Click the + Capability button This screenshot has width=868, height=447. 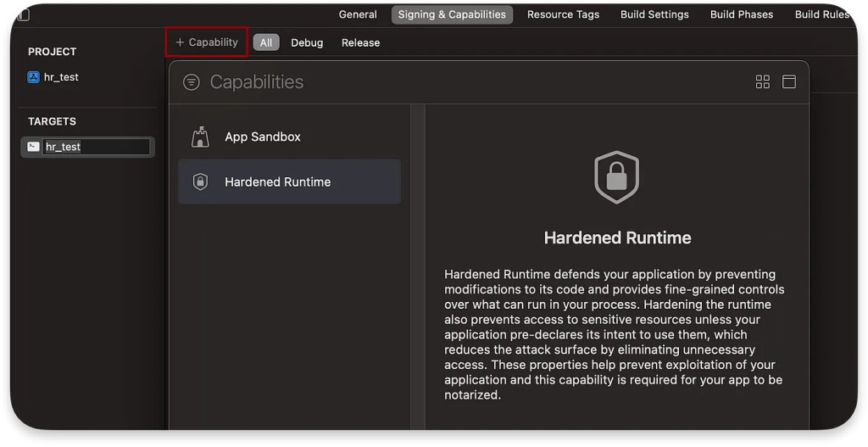pyautogui.click(x=207, y=42)
